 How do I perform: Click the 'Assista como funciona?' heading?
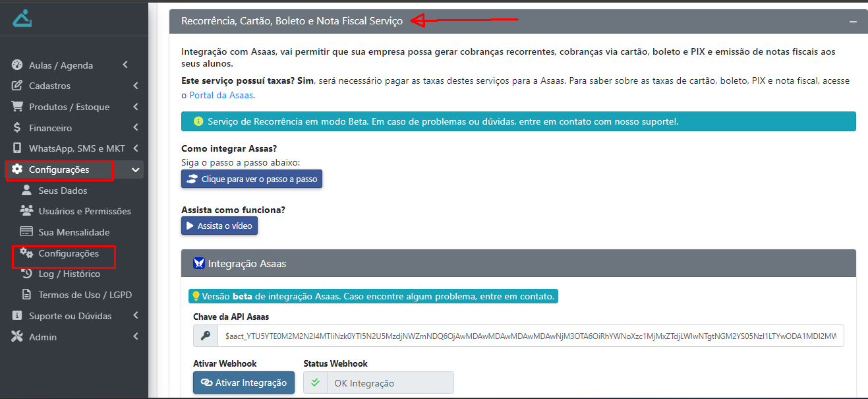[x=233, y=210]
